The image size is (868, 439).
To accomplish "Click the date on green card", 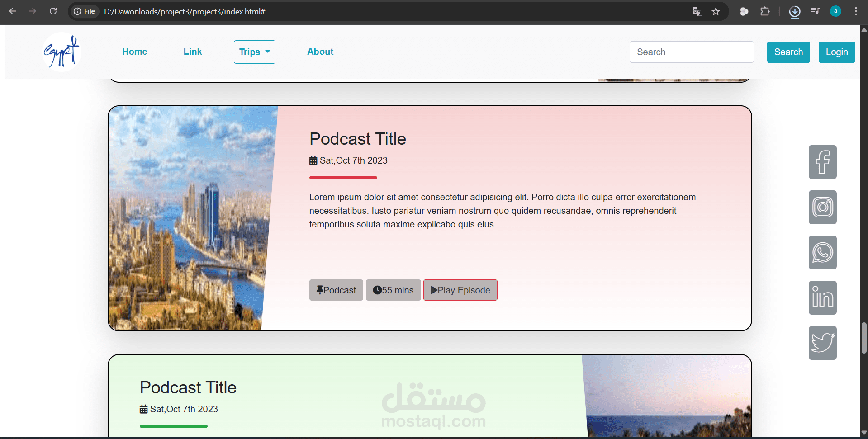I will [179, 409].
